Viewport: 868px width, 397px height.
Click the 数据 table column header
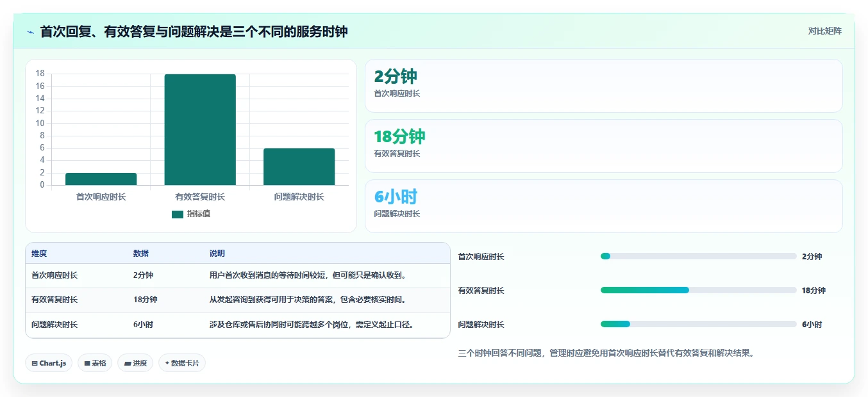[x=141, y=254]
